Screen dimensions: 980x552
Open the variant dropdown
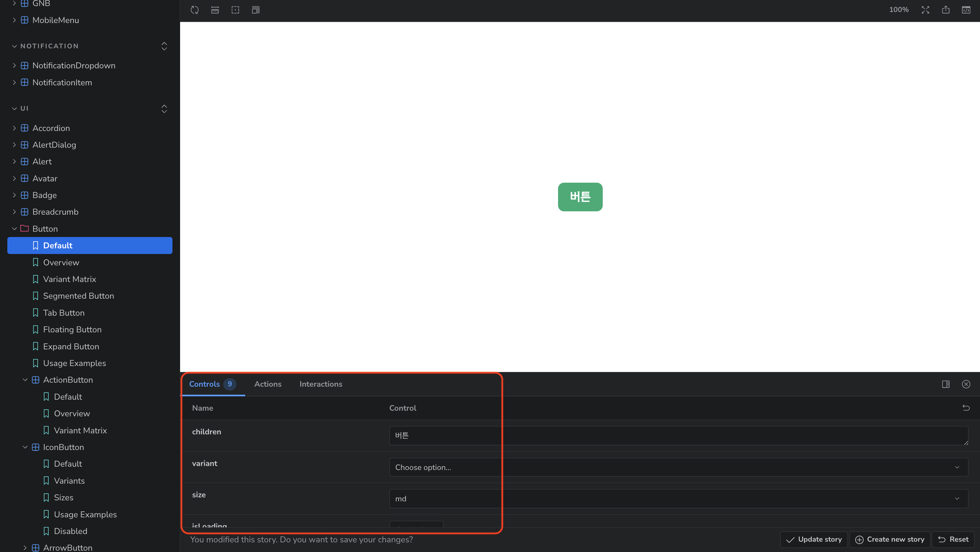(678, 467)
